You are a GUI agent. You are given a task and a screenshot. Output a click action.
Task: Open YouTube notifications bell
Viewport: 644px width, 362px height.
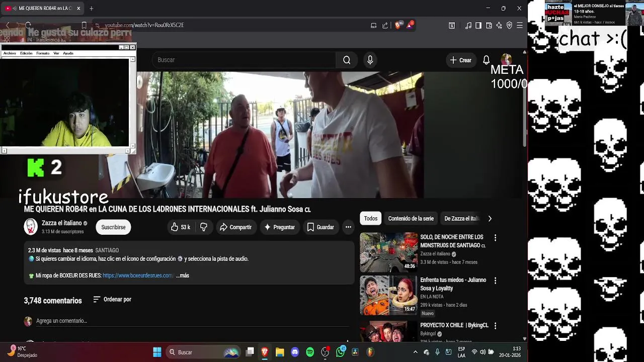coord(486,60)
